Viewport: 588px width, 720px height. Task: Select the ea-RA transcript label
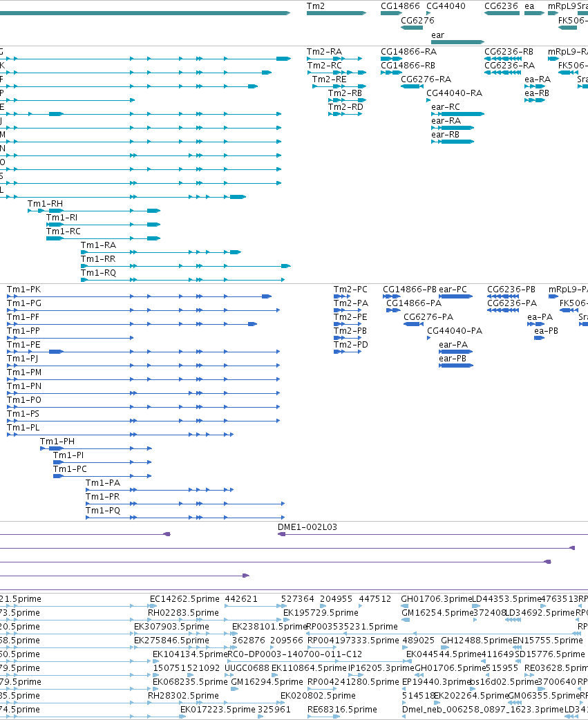(x=538, y=79)
